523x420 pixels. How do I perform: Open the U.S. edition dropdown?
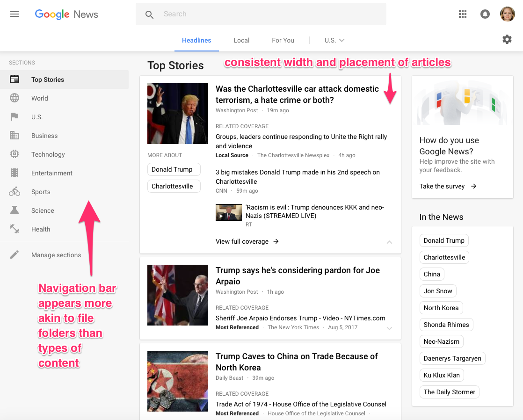[334, 40]
